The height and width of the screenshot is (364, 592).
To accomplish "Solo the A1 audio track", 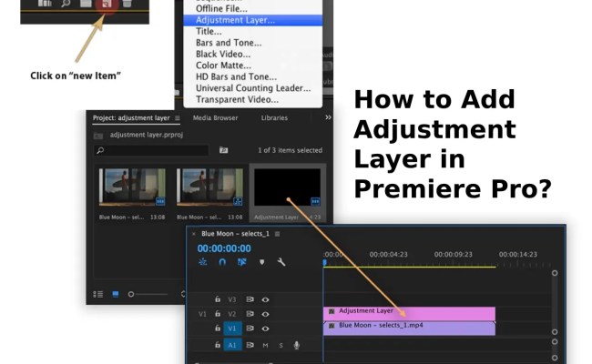I will pos(281,345).
